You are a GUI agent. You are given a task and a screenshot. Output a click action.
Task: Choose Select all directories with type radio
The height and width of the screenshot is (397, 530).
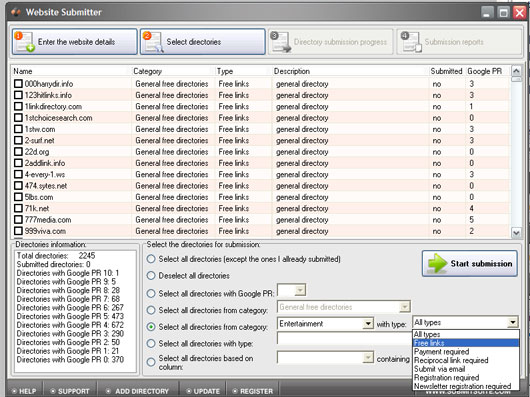(x=151, y=344)
